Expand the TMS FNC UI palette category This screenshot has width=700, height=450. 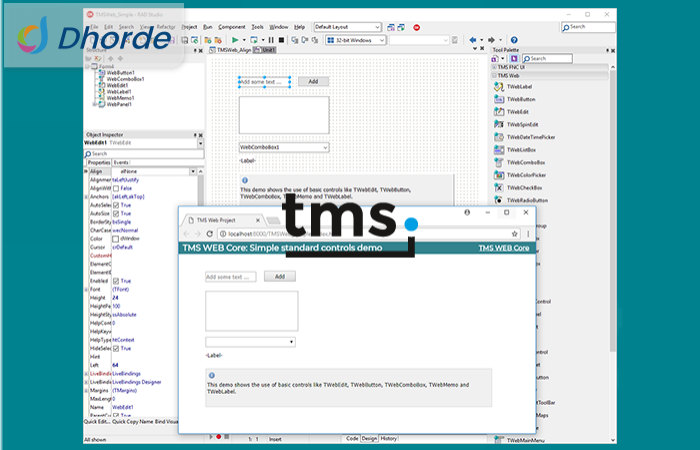tap(494, 67)
